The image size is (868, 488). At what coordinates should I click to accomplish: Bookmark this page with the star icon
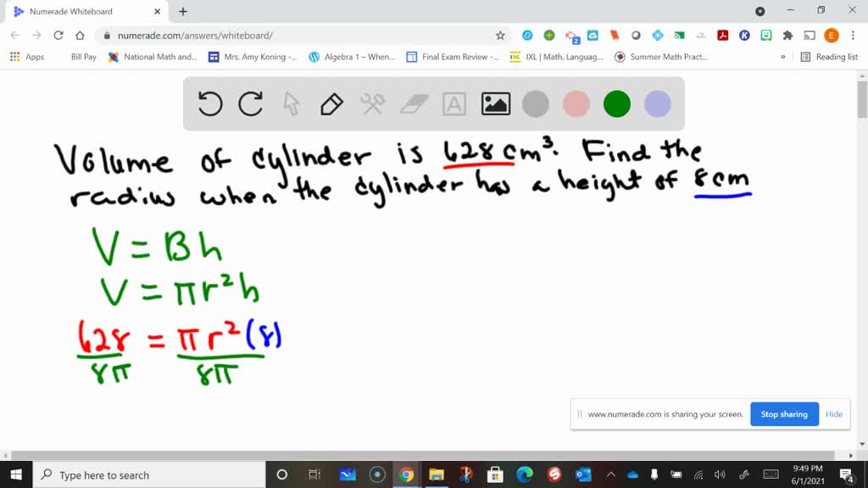point(500,35)
